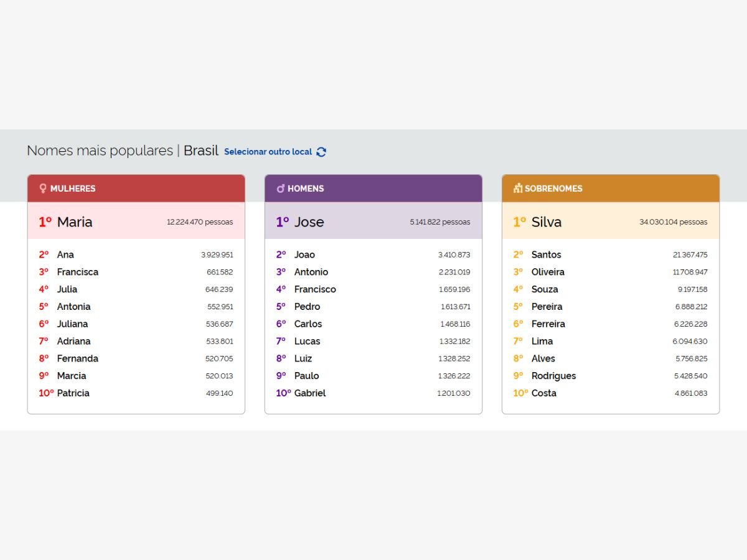The image size is (747, 560).
Task: Click the male symbol icon in Homens header
Action: (281, 188)
